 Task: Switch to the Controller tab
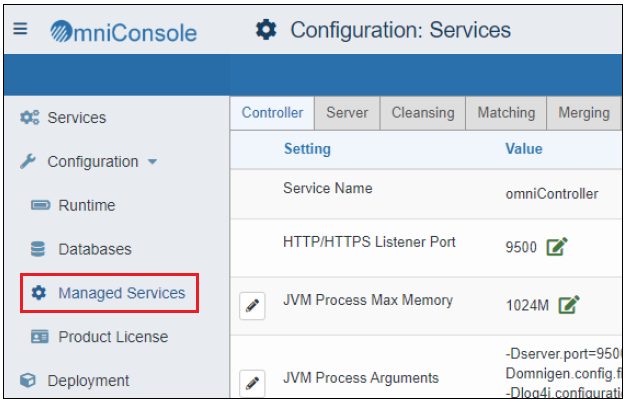(272, 113)
